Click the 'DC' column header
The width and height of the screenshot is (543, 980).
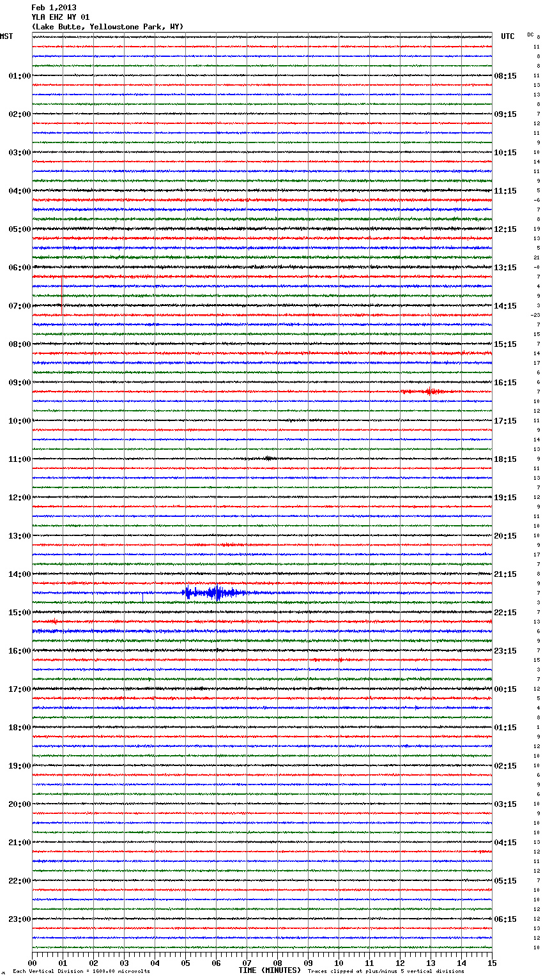530,34
